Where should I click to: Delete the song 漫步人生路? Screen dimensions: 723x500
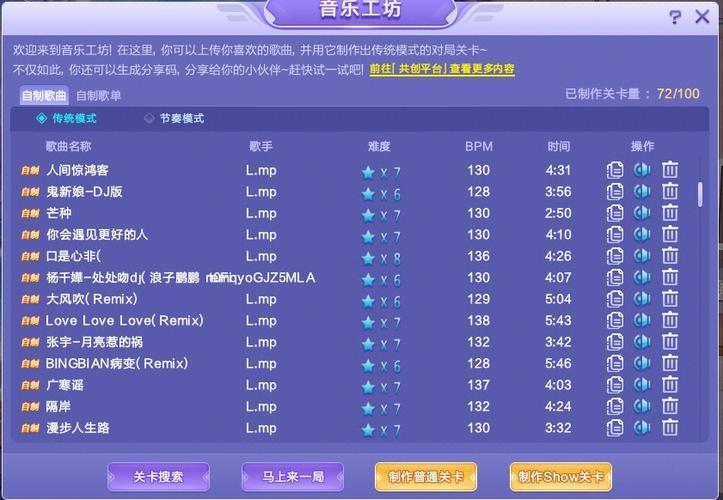pos(670,428)
